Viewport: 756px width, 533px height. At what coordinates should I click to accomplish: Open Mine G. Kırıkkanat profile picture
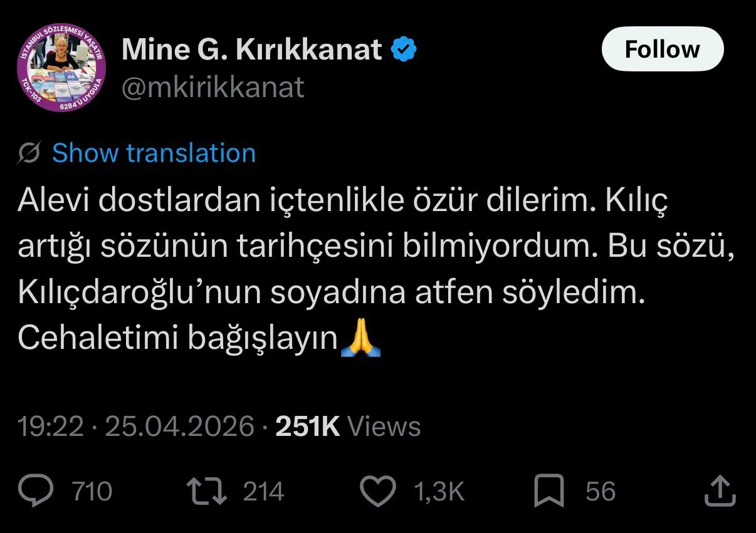61,68
